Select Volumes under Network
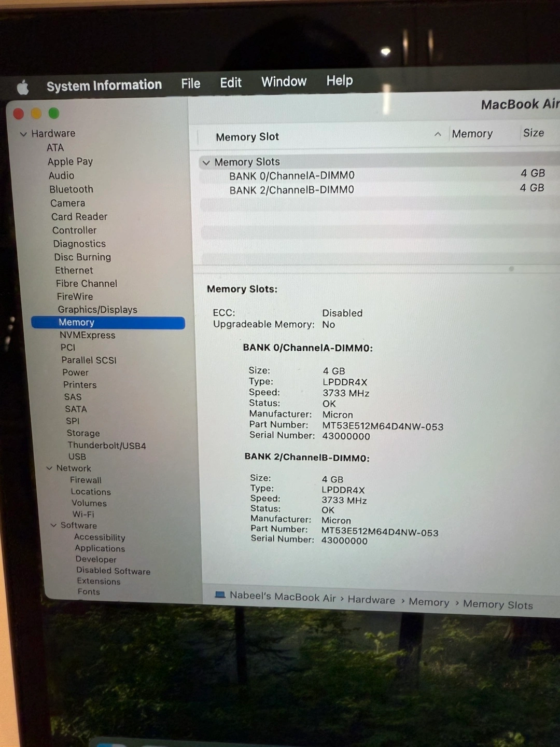The width and height of the screenshot is (560, 747). pos(89,503)
